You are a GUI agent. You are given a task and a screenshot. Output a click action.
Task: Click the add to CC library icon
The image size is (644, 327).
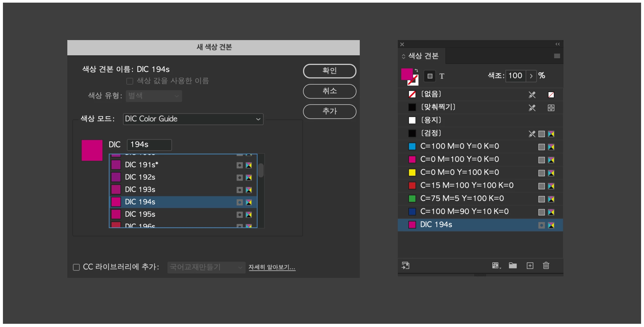pos(405,266)
